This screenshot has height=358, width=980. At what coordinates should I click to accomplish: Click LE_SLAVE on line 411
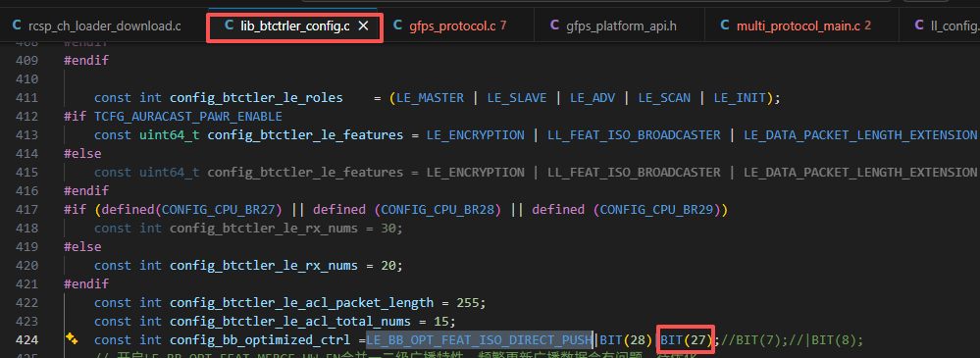coord(516,98)
